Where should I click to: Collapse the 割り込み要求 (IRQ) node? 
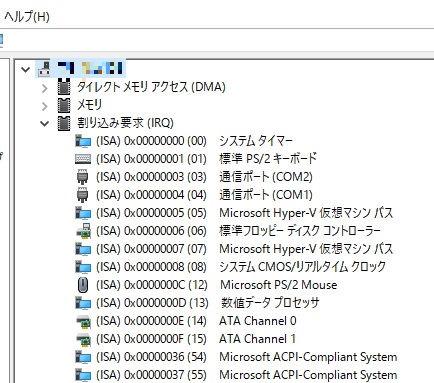[x=44, y=124]
